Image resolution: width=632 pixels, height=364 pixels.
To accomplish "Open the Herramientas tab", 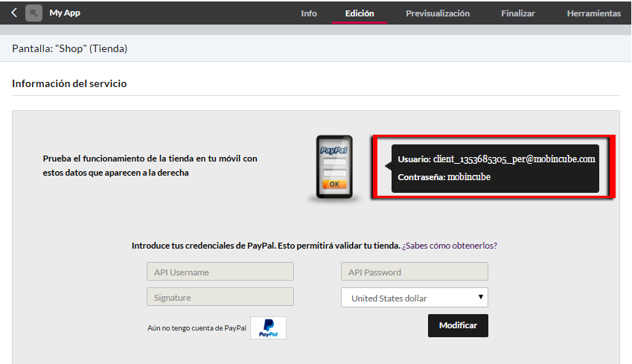I will click(594, 13).
